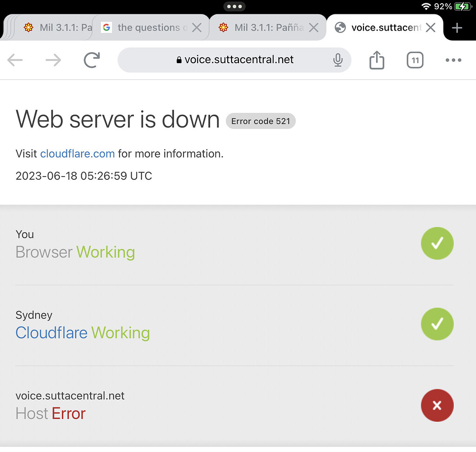Tap the address bar showing voice.suttacentral.net
This screenshot has height=452, width=476.
coord(239,60)
